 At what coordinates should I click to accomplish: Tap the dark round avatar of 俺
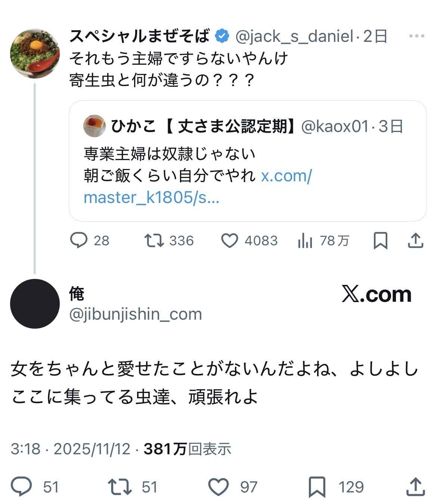[35, 304]
